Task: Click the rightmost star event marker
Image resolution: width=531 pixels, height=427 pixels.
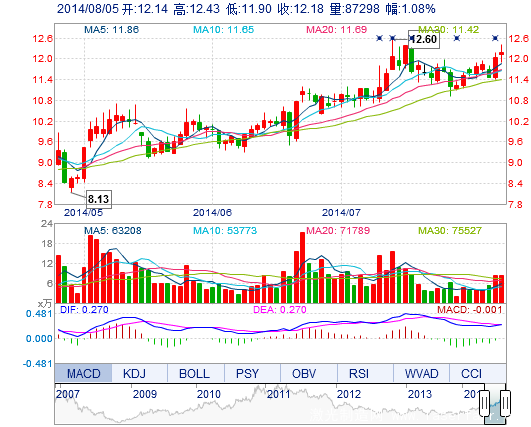Action: pos(495,38)
